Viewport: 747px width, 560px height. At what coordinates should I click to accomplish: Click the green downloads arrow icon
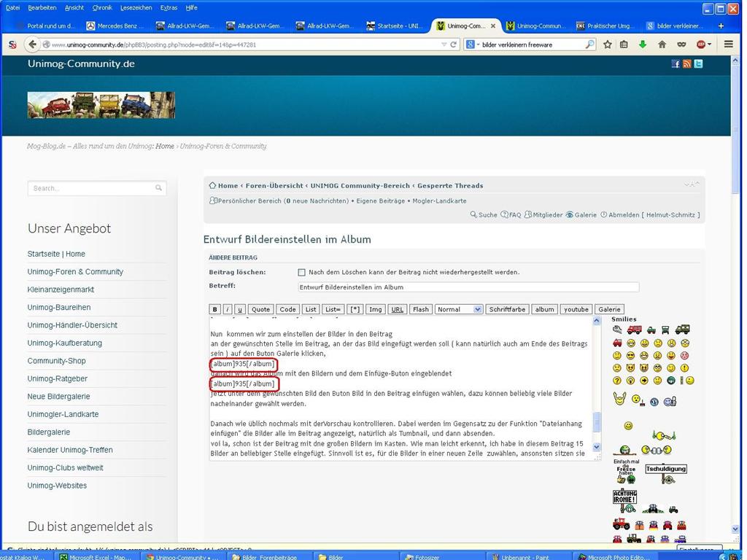(x=643, y=44)
